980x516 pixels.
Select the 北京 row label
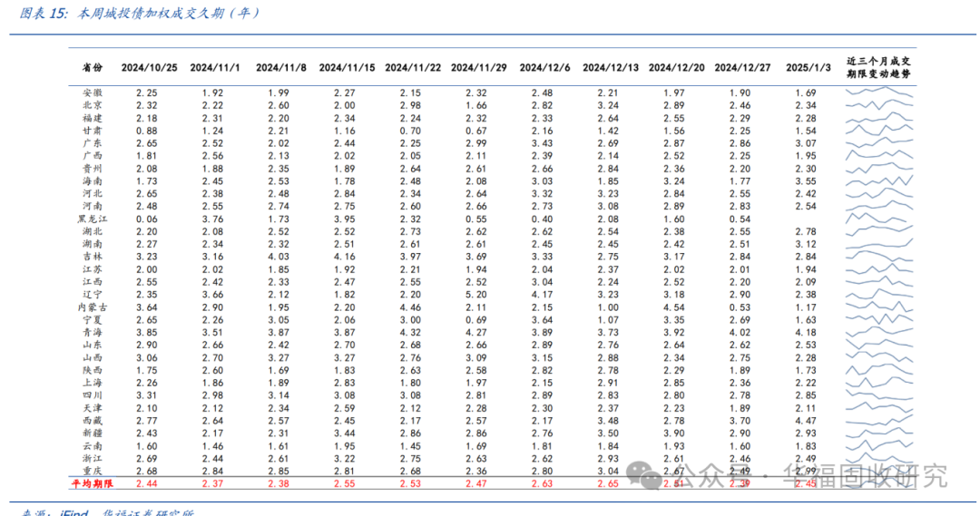tap(92, 105)
